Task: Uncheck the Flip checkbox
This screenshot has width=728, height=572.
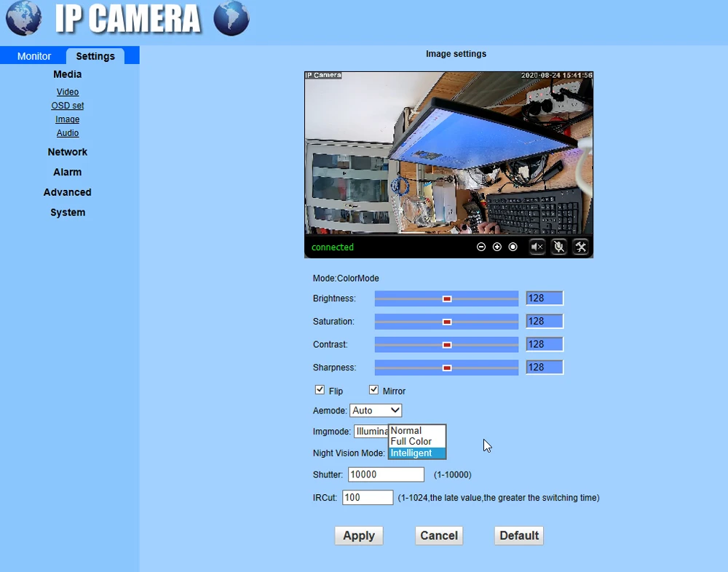Action: point(320,389)
